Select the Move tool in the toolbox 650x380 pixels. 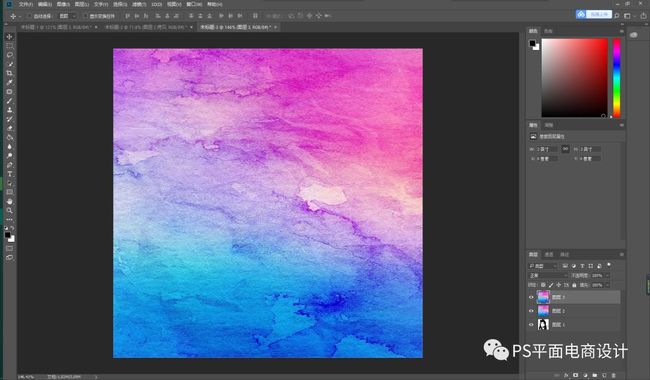click(10, 37)
